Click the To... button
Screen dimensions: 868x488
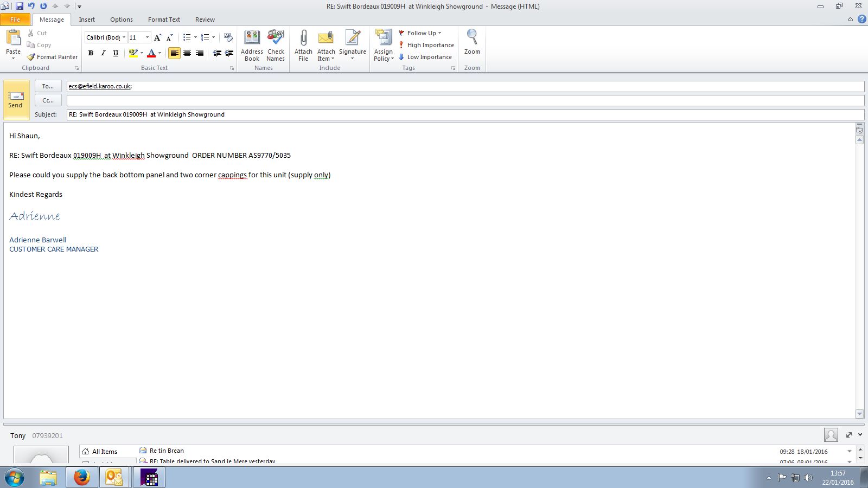48,86
